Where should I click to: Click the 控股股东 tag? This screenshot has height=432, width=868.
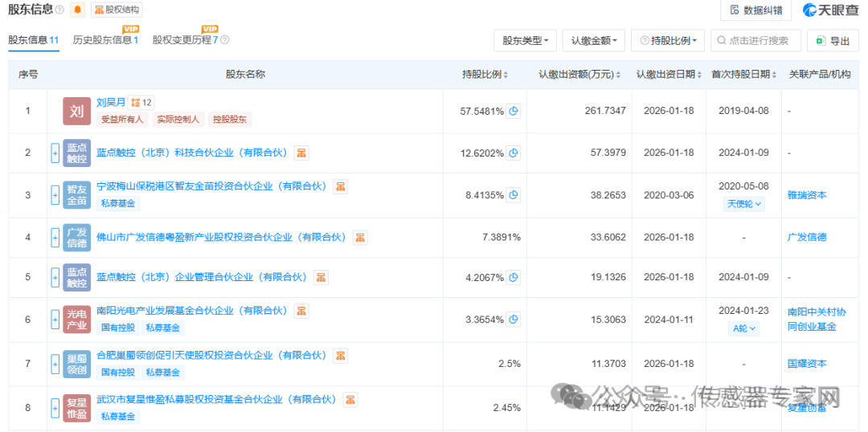click(230, 120)
